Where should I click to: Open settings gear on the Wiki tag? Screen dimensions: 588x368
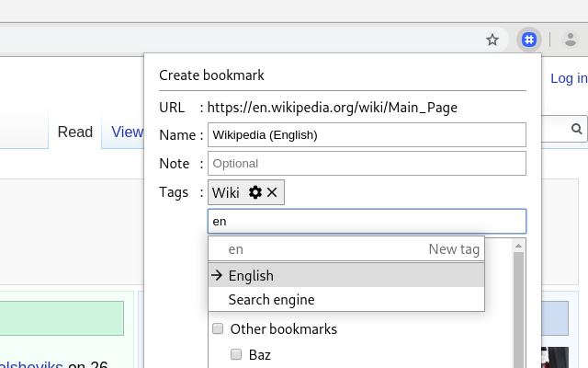pos(255,192)
